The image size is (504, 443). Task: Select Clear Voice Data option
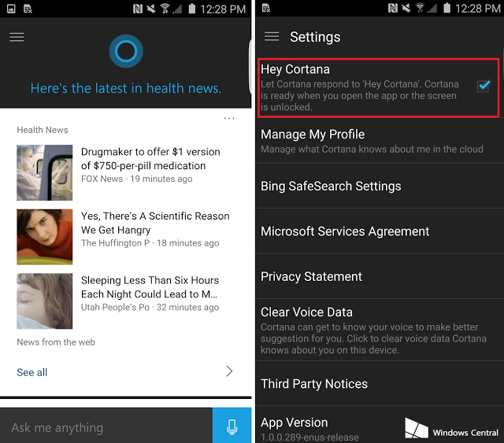380,330
